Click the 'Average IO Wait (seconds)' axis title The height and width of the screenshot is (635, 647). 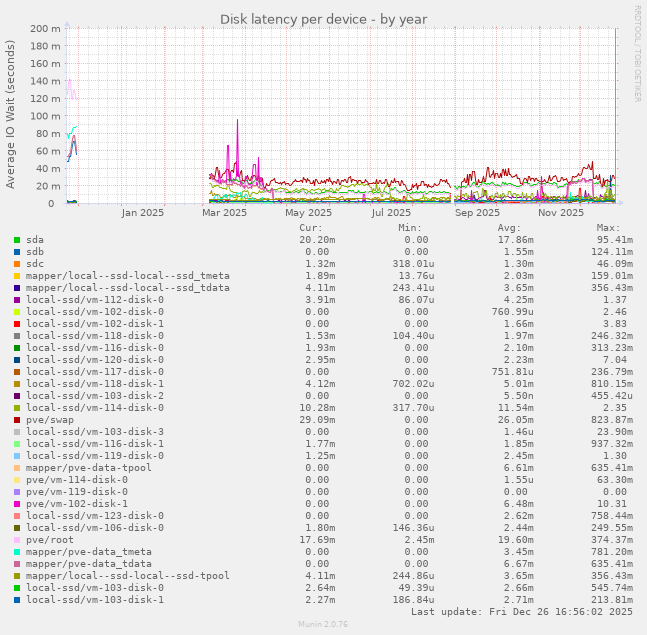[10, 114]
